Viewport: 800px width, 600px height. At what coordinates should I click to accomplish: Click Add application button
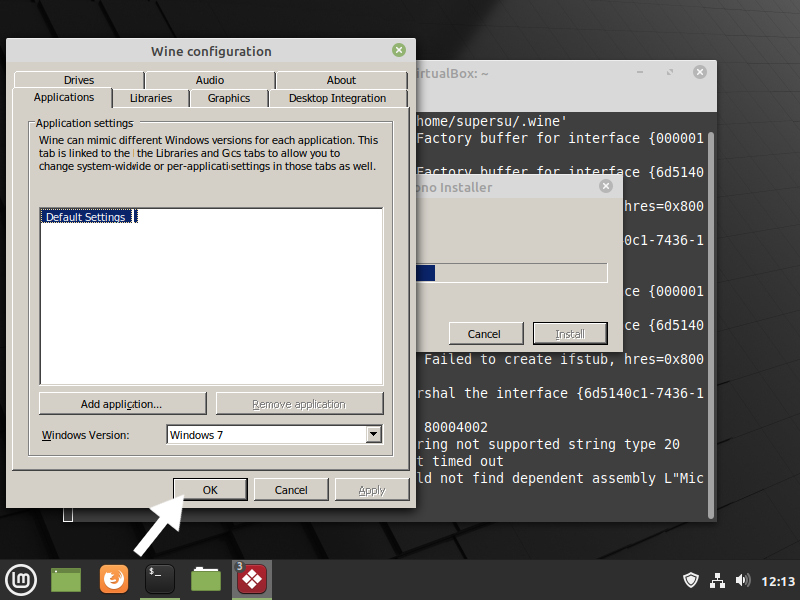click(x=122, y=404)
